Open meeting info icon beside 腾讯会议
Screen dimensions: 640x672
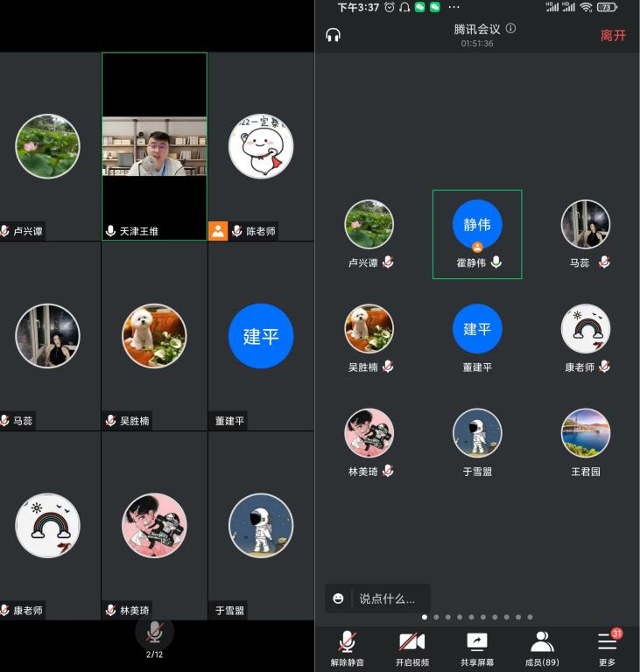(510, 28)
